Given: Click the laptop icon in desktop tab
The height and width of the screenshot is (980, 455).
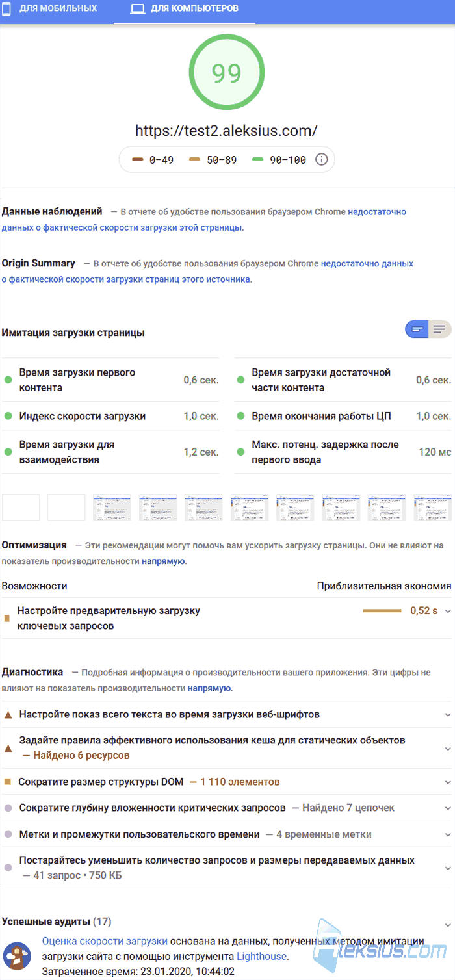Looking at the screenshot, I should coord(137,9).
